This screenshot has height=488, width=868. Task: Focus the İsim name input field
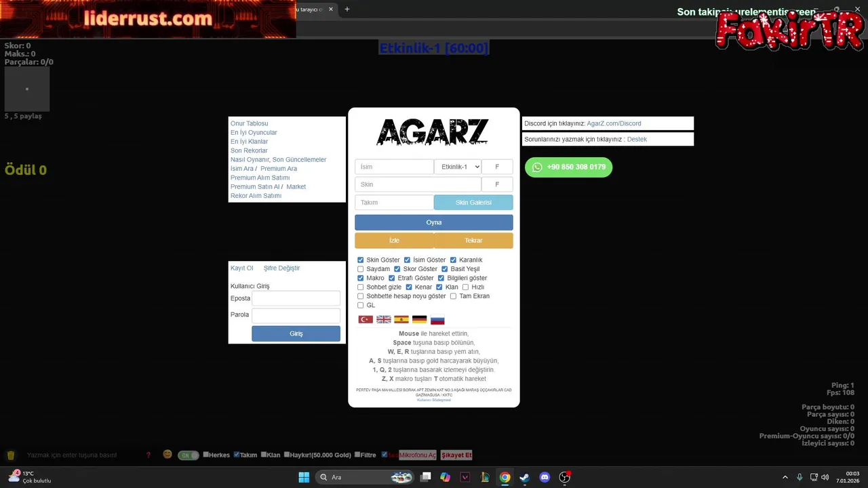(394, 167)
